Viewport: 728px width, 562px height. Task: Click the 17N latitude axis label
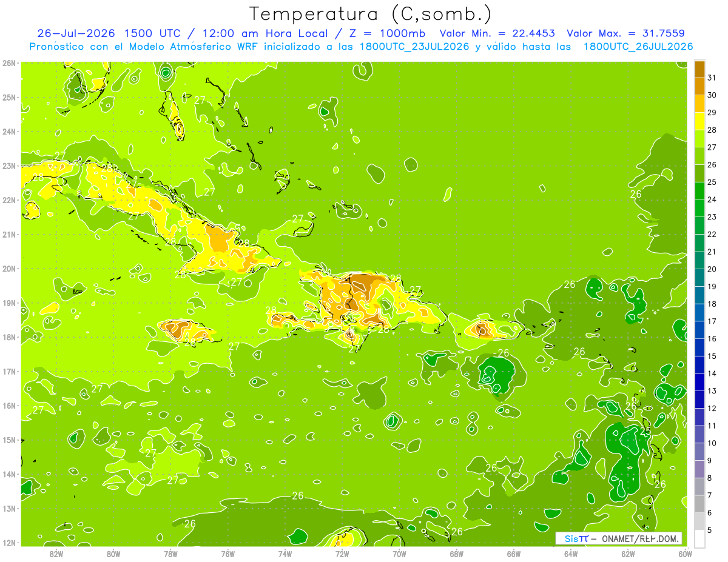point(9,372)
